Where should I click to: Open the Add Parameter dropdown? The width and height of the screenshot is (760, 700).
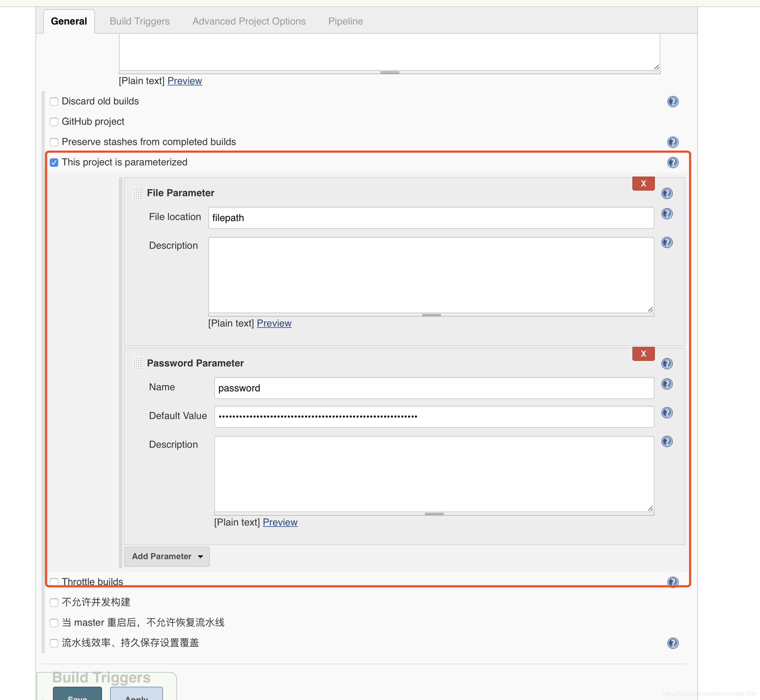[x=167, y=556]
